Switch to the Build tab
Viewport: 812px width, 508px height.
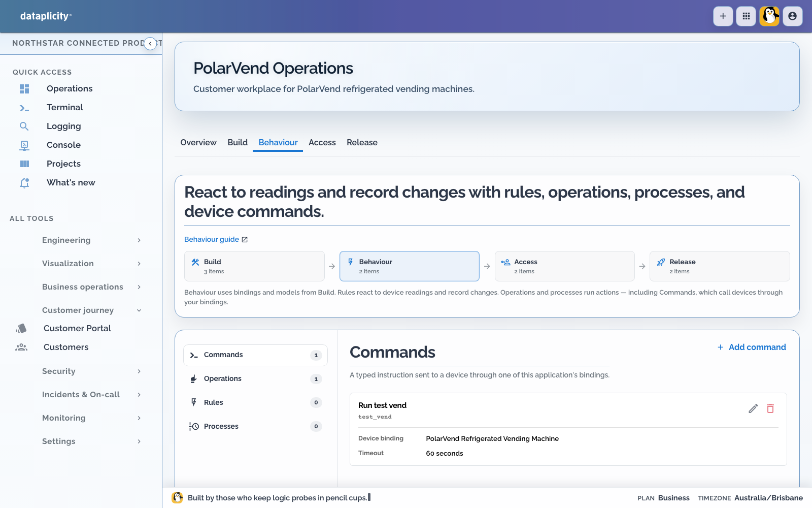(238, 143)
